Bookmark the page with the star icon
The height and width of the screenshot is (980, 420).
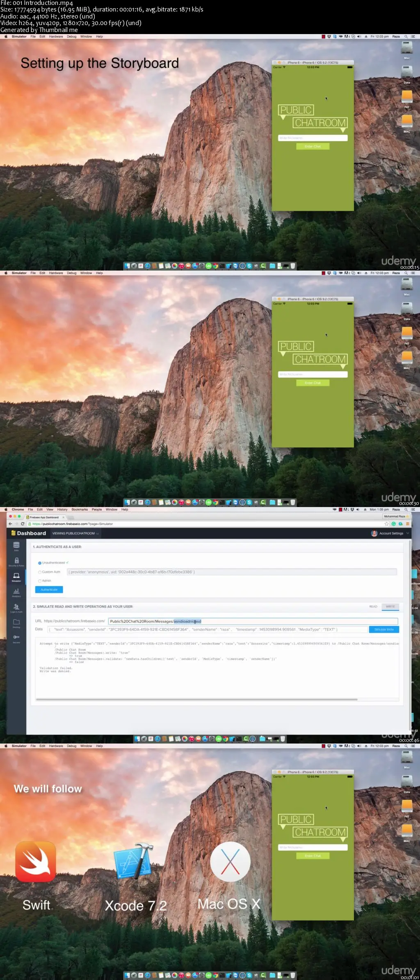pyautogui.click(x=386, y=523)
